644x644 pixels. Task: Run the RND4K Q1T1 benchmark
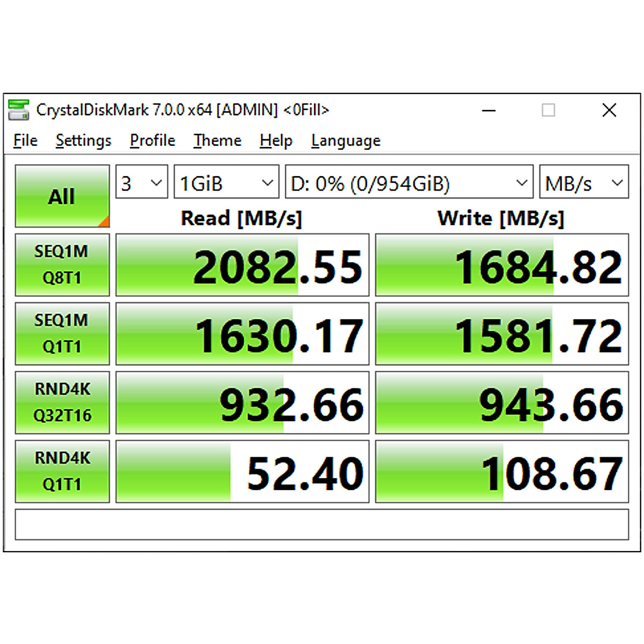click(x=62, y=471)
